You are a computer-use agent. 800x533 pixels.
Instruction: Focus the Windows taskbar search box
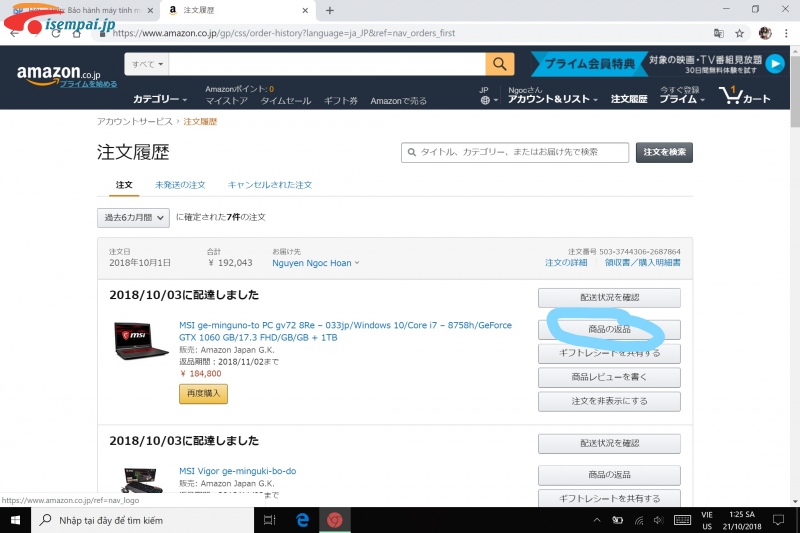142,520
